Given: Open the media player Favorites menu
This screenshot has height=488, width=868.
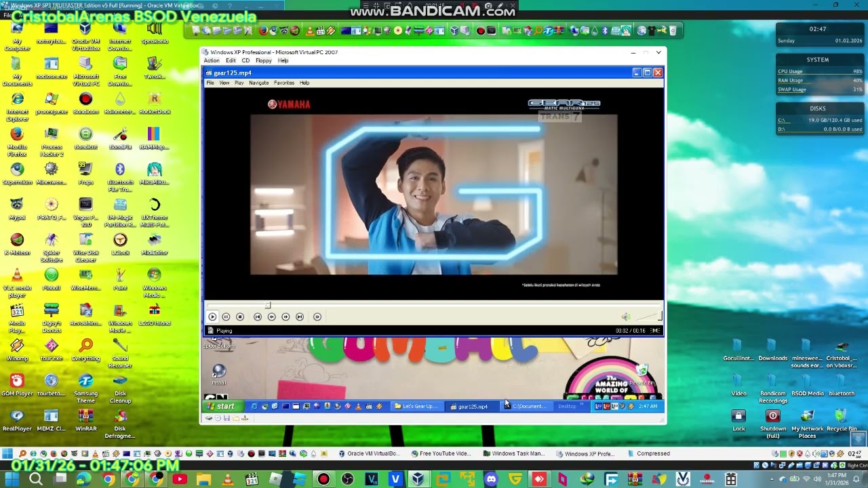Looking at the screenshot, I should point(284,83).
